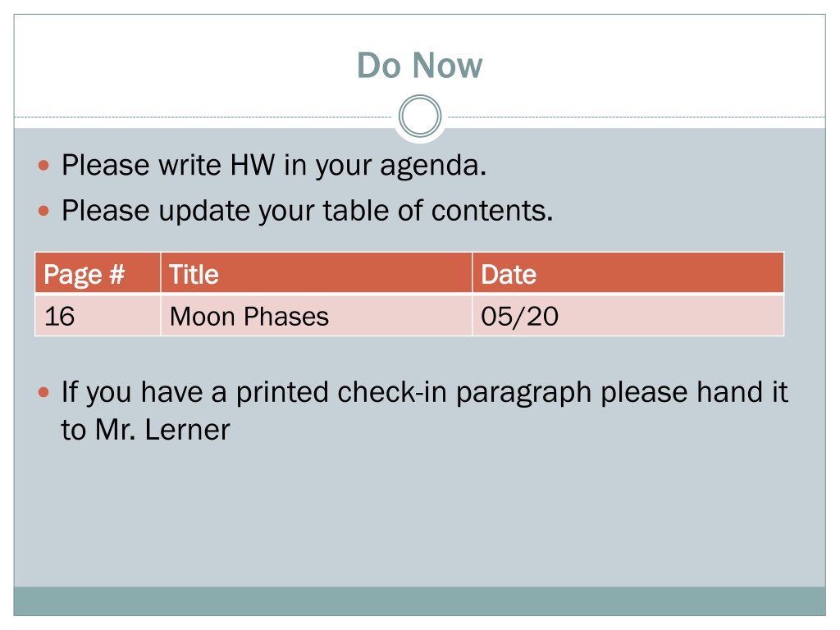Click the teal footer bar at slide bottom
Screen dimensions: 840x630
point(419,601)
